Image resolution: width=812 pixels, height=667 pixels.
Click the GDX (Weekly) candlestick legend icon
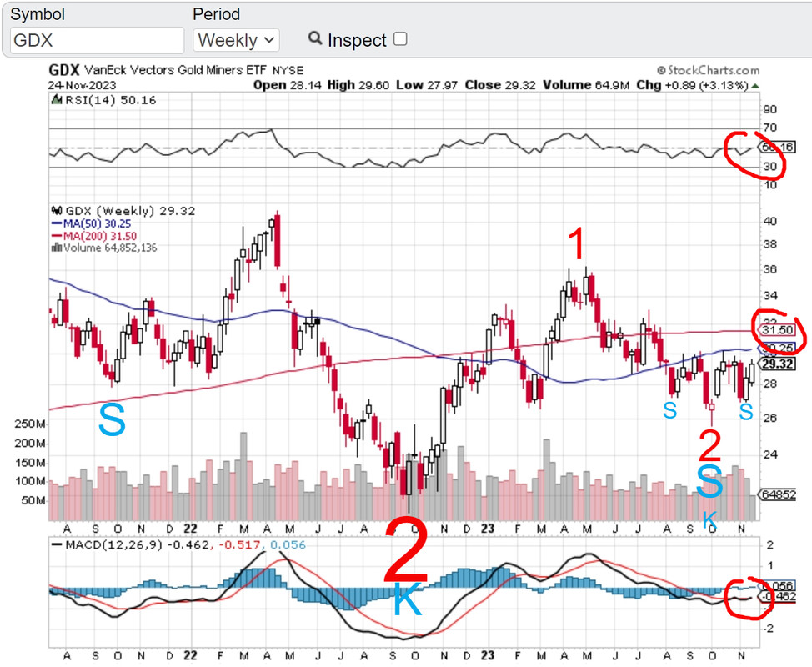point(57,211)
